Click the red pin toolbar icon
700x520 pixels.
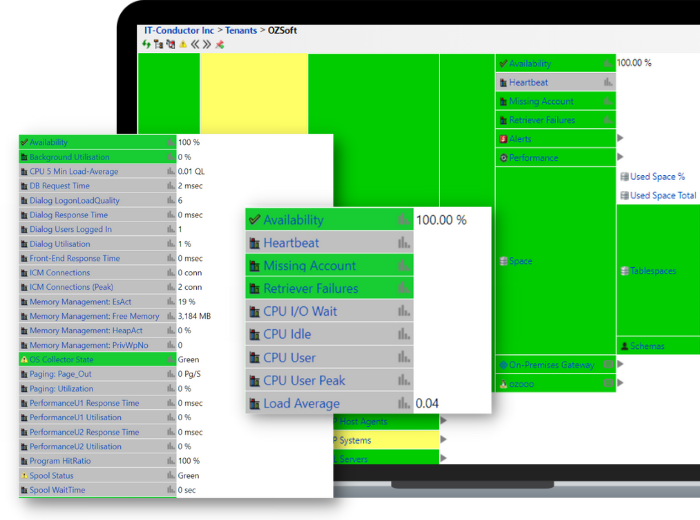pos(219,44)
